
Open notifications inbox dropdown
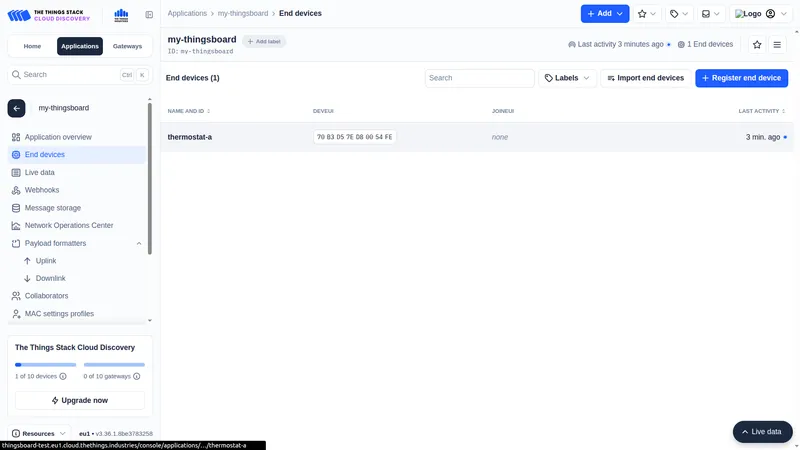click(x=711, y=14)
